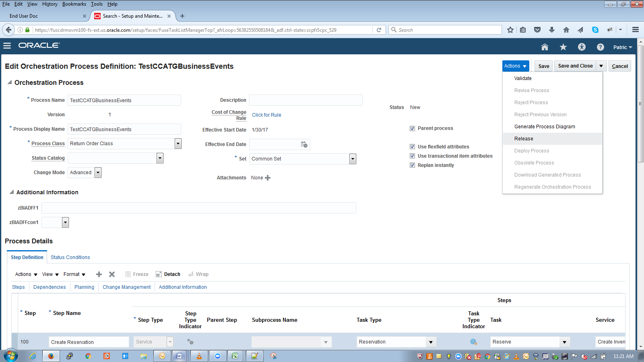This screenshot has height=362, width=644.
Task: Open the Patric user menu
Action: [x=623, y=47]
